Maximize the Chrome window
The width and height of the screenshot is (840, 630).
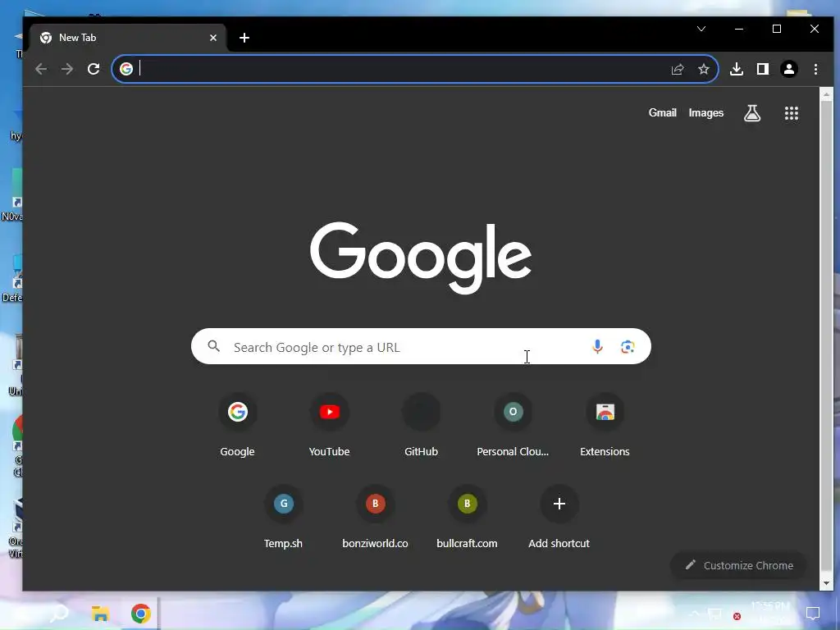[x=777, y=29]
